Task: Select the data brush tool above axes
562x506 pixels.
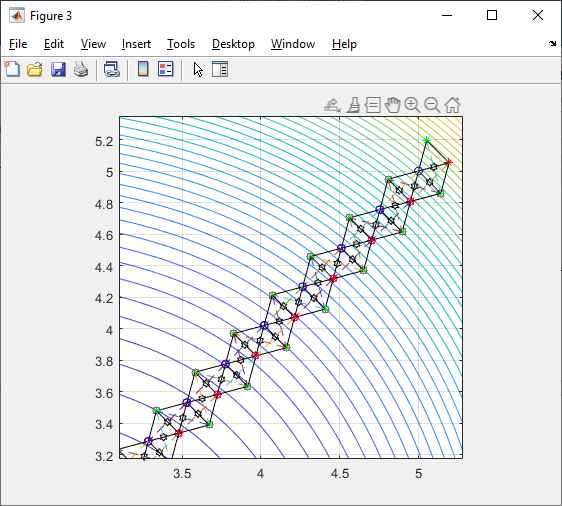Action: 353,105
